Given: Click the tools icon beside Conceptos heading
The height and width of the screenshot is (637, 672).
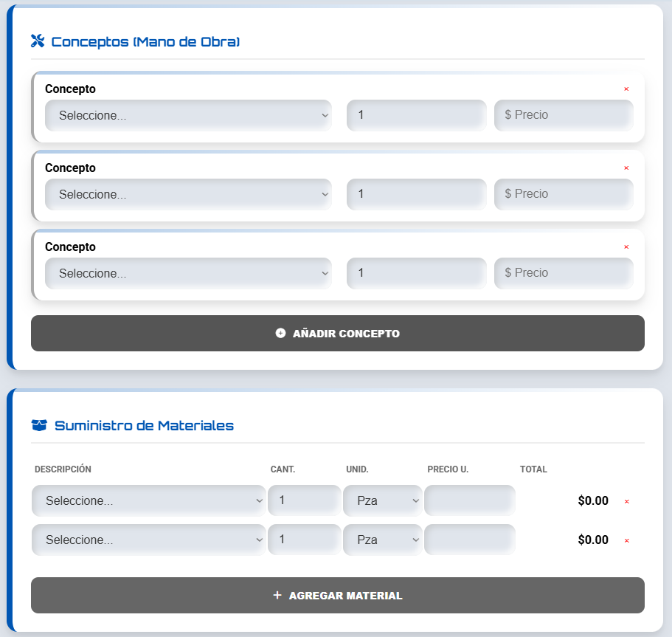Looking at the screenshot, I should tap(38, 41).
